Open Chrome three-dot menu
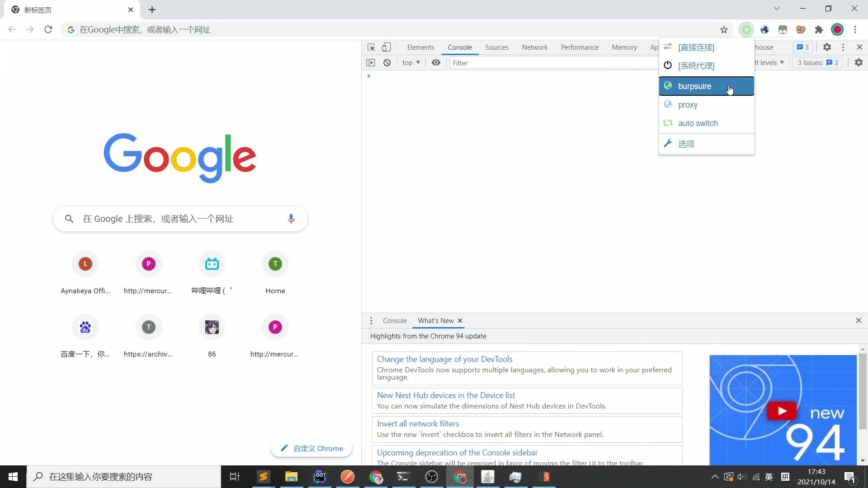 click(855, 30)
